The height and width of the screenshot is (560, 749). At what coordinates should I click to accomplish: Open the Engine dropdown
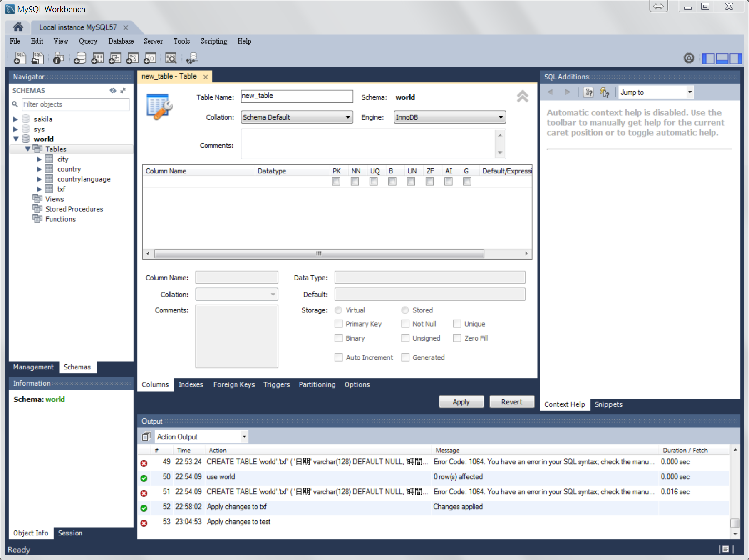(450, 117)
